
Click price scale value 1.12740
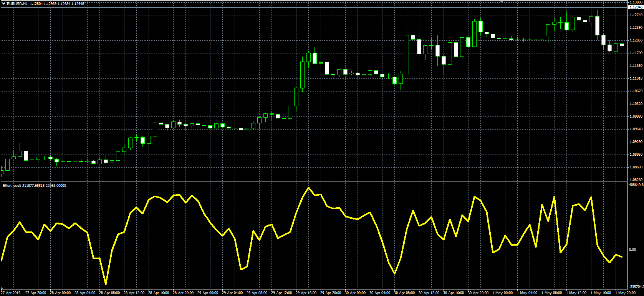click(636, 15)
